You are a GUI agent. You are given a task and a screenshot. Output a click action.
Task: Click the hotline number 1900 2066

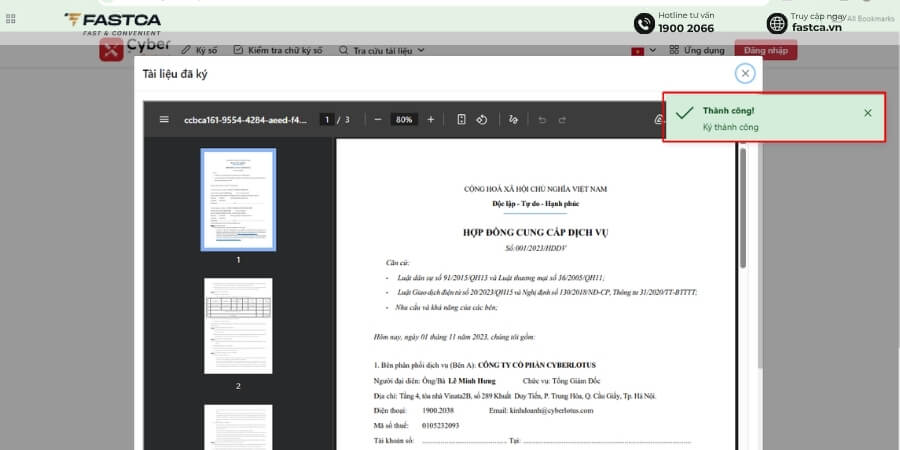[686, 28]
